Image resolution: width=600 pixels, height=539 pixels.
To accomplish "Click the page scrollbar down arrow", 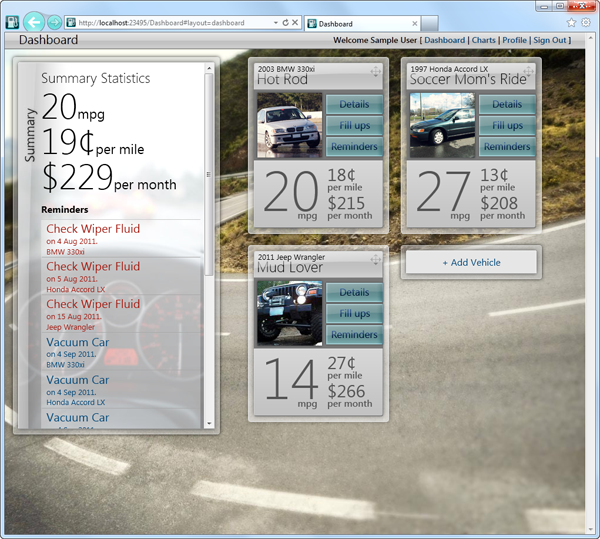I will point(592,530).
